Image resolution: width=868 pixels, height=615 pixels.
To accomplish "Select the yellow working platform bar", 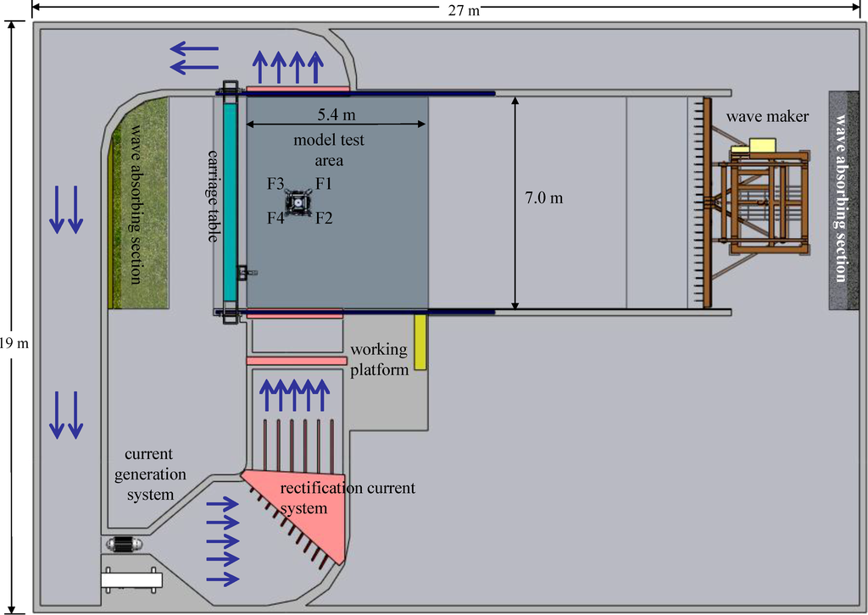I will pyautogui.click(x=420, y=341).
